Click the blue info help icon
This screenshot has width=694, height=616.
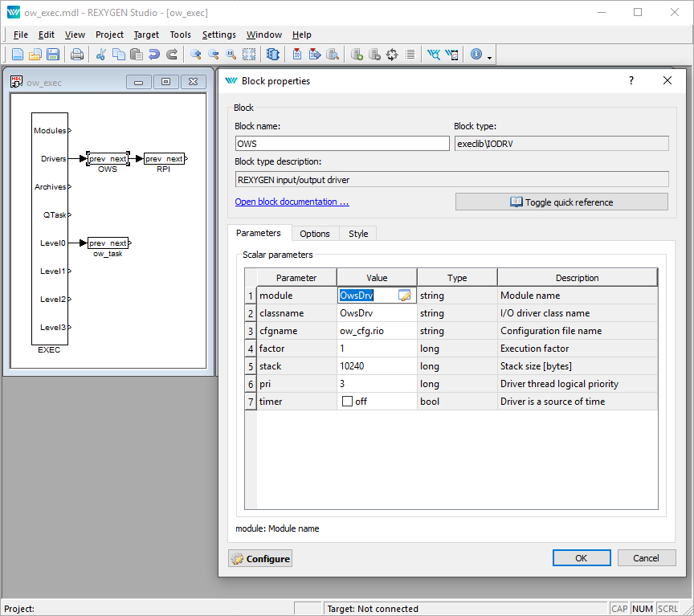[x=476, y=54]
